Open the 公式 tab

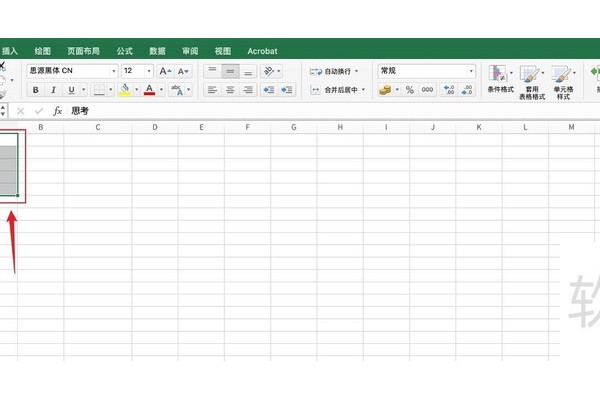click(x=124, y=51)
